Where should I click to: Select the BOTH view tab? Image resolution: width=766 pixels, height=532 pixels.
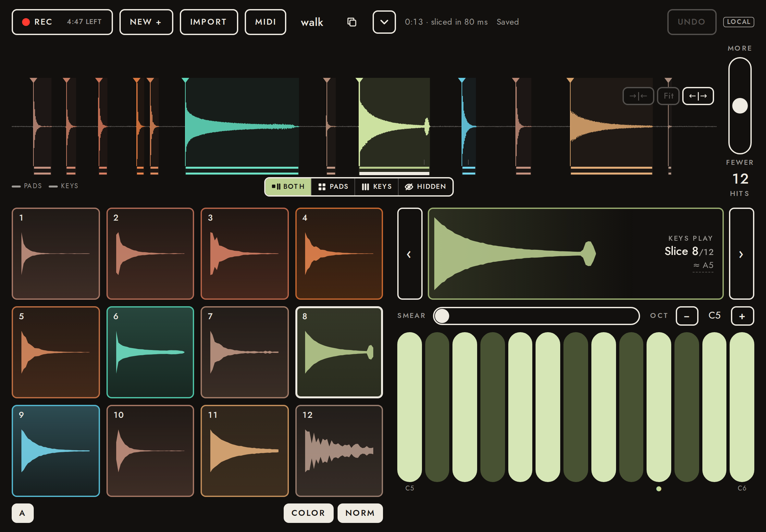[x=288, y=187]
